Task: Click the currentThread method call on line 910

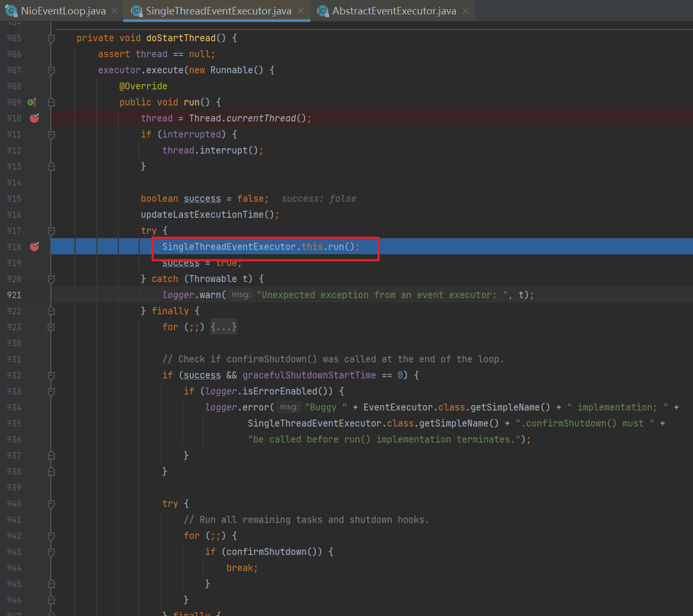Action: click(x=261, y=118)
